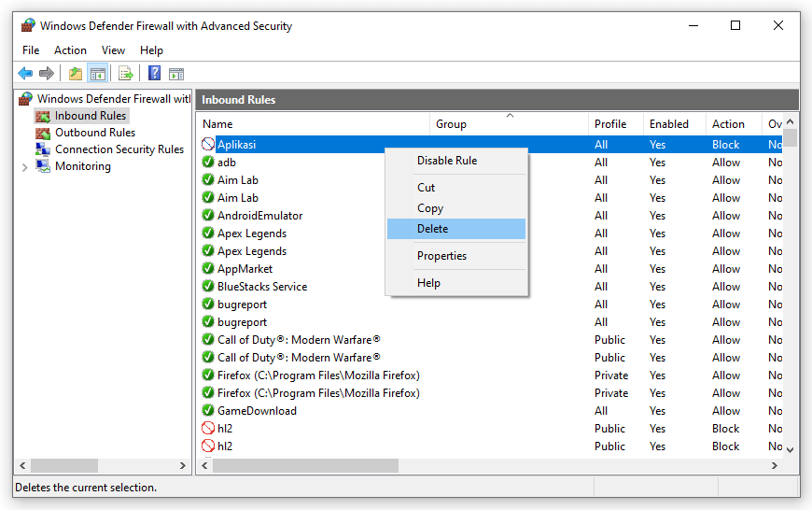Click the Block action of Aplikasi
The width and height of the screenshot is (812, 510).
point(725,144)
